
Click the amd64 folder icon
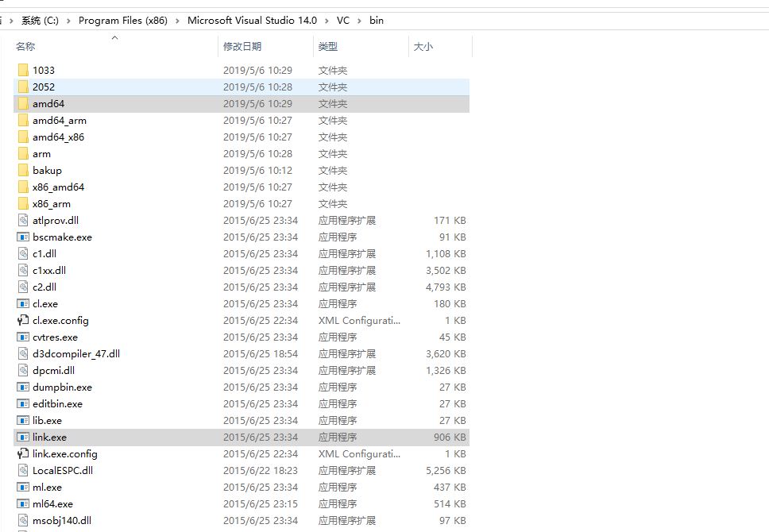click(23, 103)
